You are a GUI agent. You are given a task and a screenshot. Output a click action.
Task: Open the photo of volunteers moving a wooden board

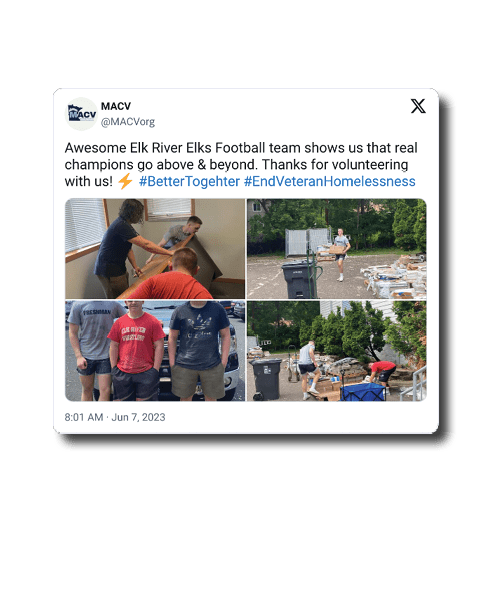[x=155, y=249]
